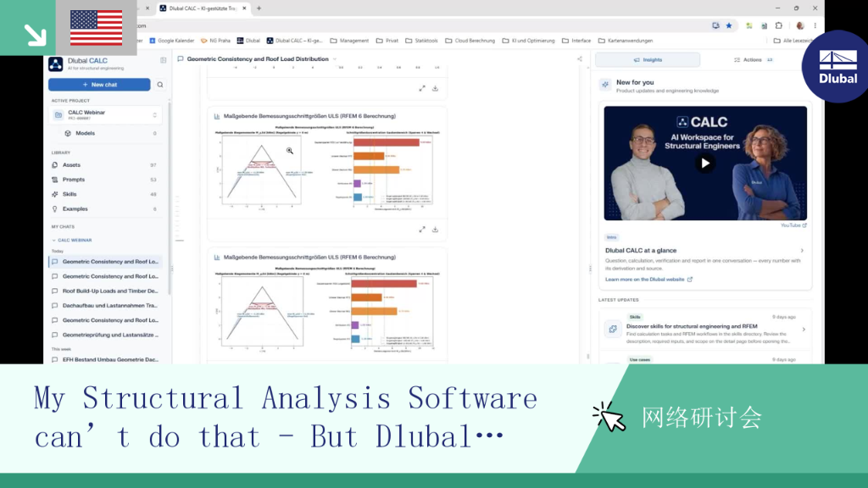Open Dachaufbau und Lastannahmen chat
Viewport: 868px width, 488px height.
[105, 305]
